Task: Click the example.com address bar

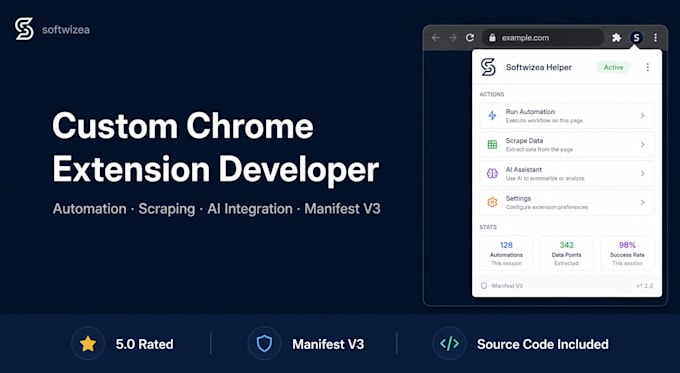Action: click(543, 38)
